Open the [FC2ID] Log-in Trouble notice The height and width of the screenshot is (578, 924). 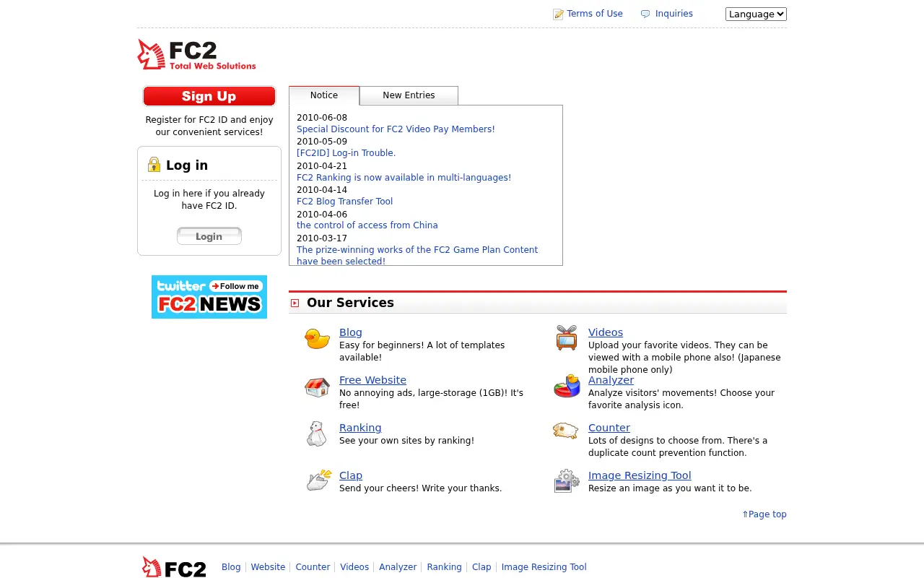click(346, 153)
